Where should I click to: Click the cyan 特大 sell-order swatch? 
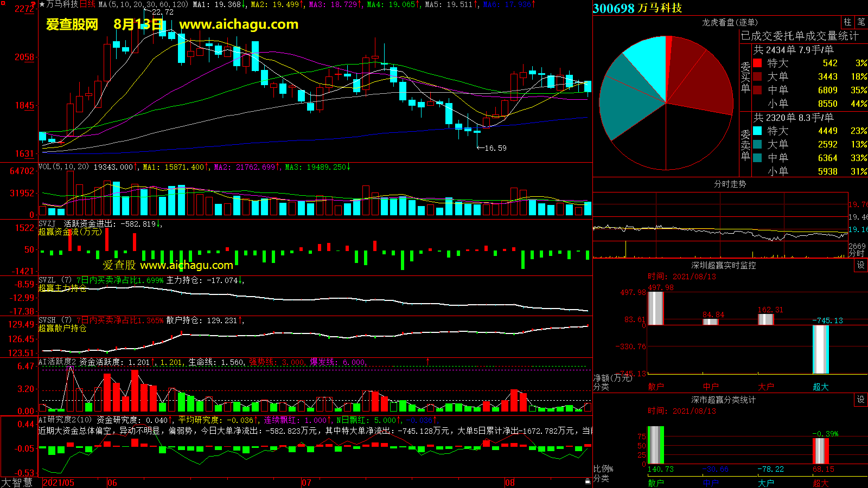[x=757, y=131]
